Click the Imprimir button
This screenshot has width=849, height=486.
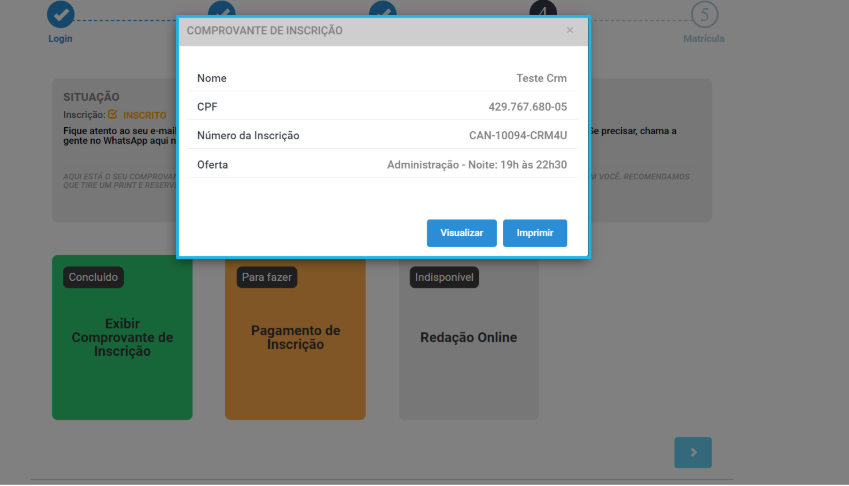tap(534, 233)
